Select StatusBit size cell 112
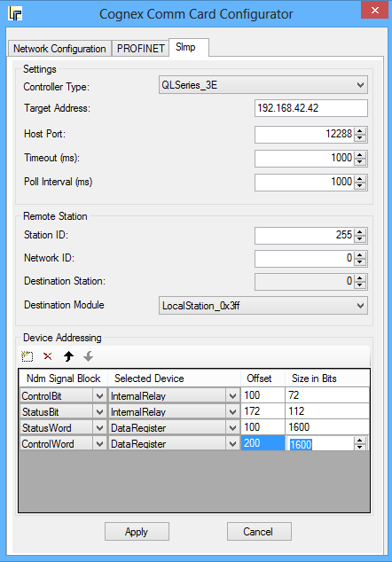392x562 pixels. 327,411
